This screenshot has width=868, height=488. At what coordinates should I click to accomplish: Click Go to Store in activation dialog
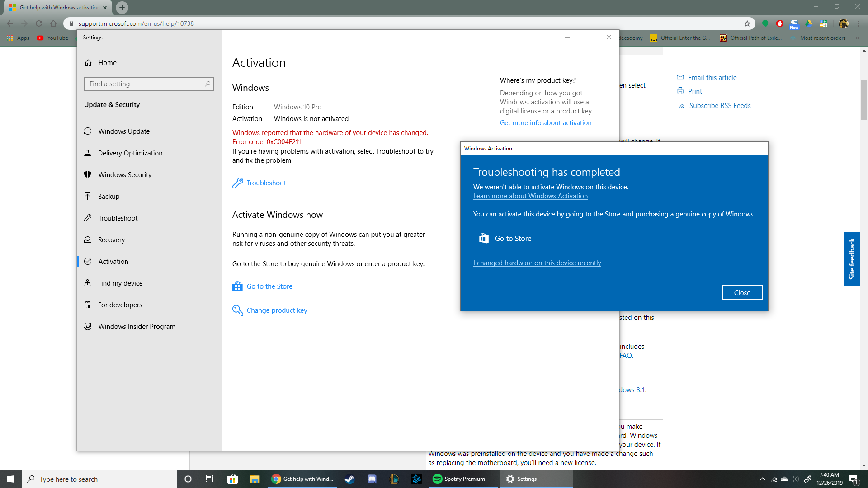tap(505, 239)
